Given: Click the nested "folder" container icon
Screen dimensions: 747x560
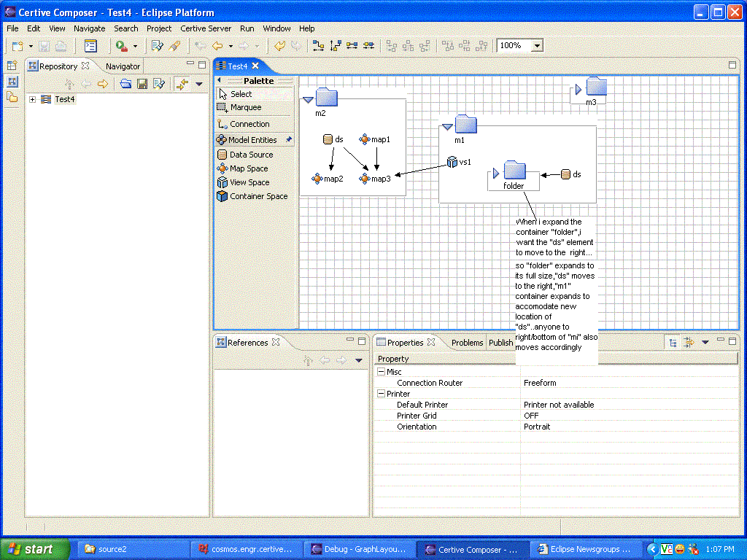Looking at the screenshot, I should [514, 170].
